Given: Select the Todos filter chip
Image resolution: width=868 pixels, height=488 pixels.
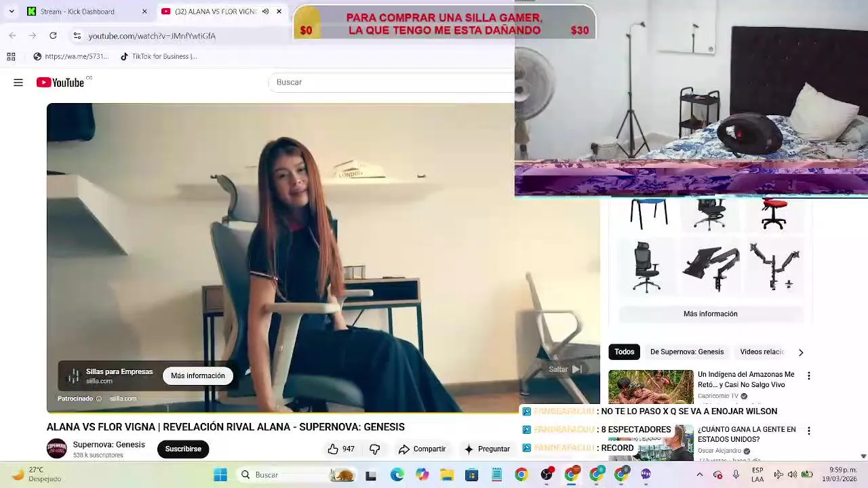Looking at the screenshot, I should pyautogui.click(x=624, y=352).
